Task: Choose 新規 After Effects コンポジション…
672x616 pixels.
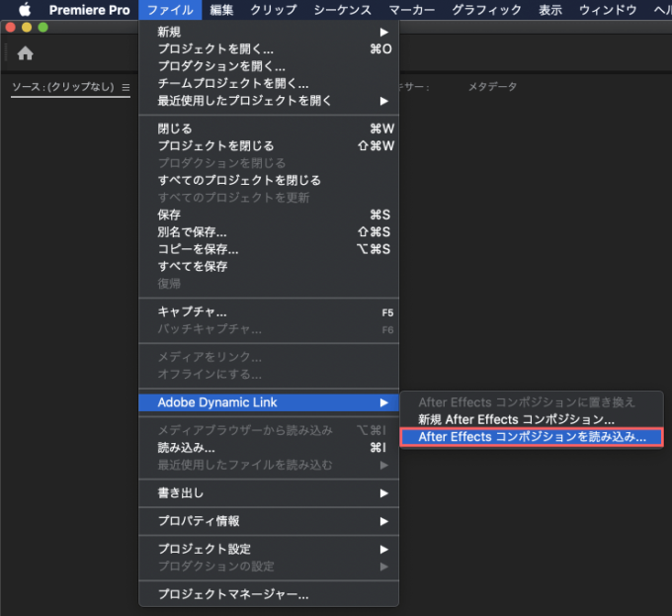Action: (x=532, y=419)
